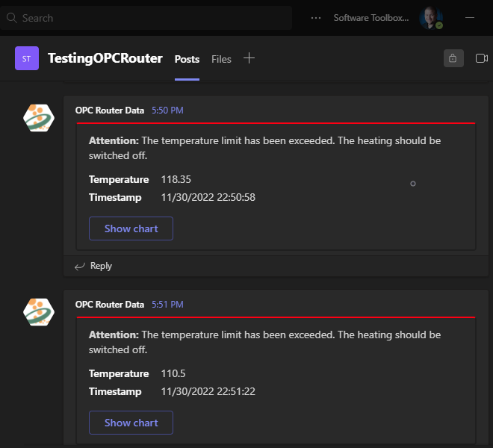493x448 pixels.
Task: Click the Software Toolbox organization name
Action: point(371,18)
